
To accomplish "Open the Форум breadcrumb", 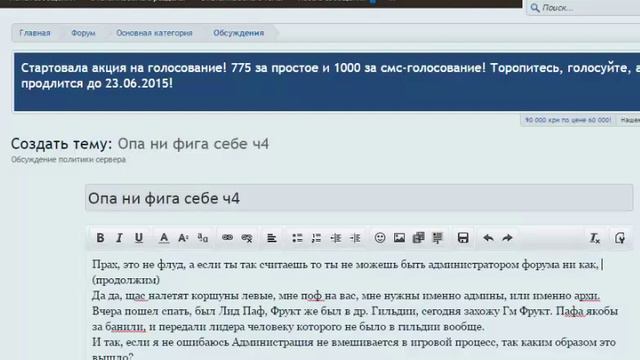I will tap(83, 33).
